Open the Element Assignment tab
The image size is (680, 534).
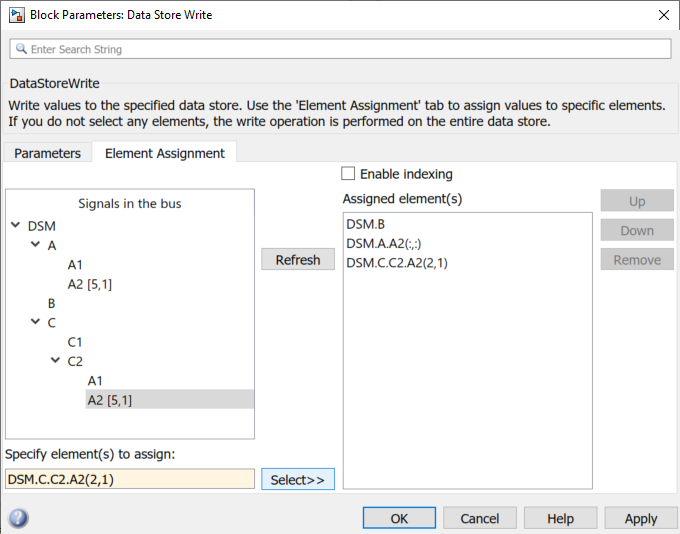click(x=164, y=153)
